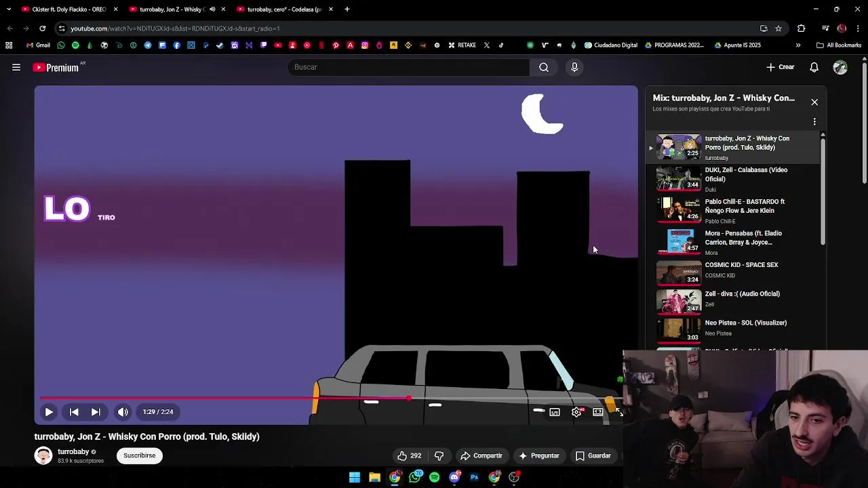Dislike the video
The width and height of the screenshot is (868, 488).
tap(439, 455)
